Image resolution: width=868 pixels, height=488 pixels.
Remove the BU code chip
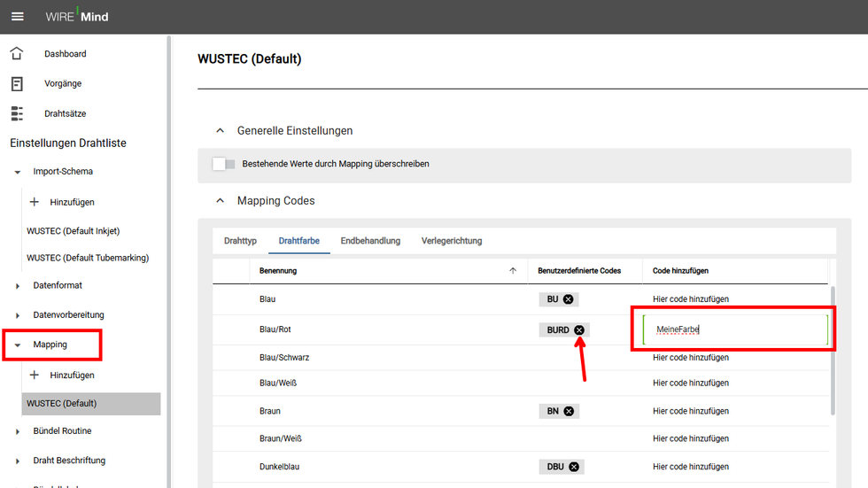568,299
